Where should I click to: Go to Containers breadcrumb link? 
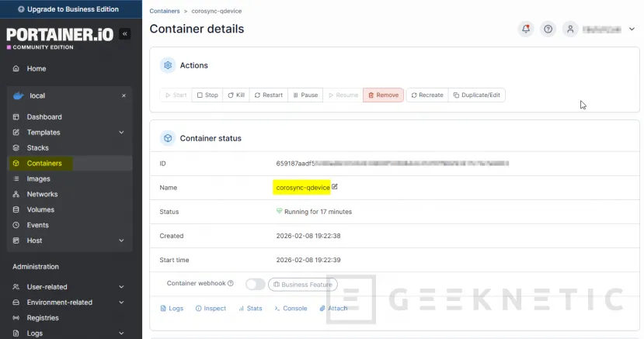(165, 11)
